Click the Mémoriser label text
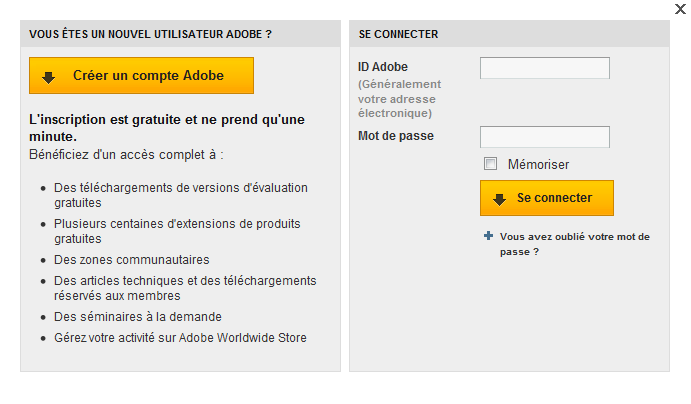 pyautogui.click(x=538, y=164)
